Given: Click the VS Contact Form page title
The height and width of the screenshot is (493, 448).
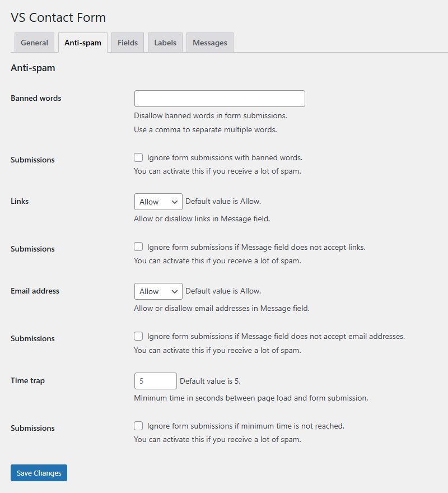Looking at the screenshot, I should pos(58,17).
